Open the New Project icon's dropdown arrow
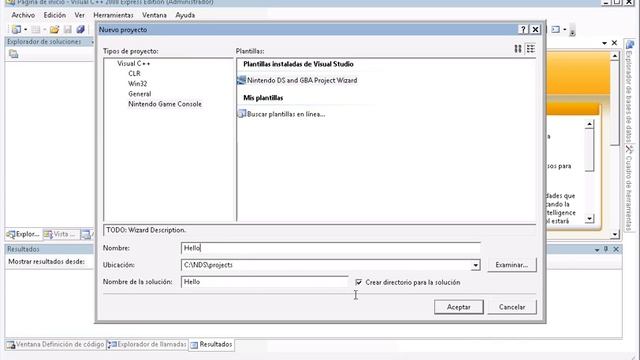 tap(25, 29)
